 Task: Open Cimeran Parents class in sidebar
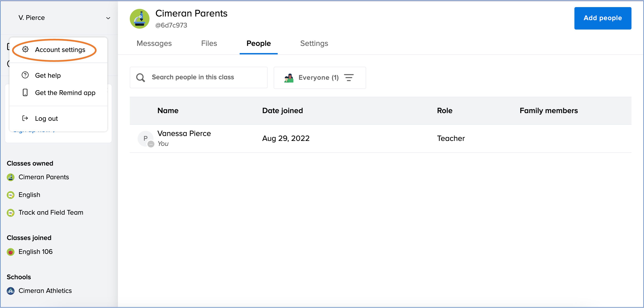(x=44, y=177)
